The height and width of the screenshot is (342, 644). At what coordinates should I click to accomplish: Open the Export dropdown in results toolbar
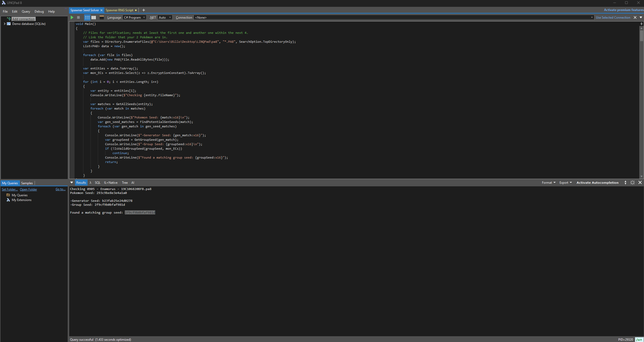click(566, 183)
